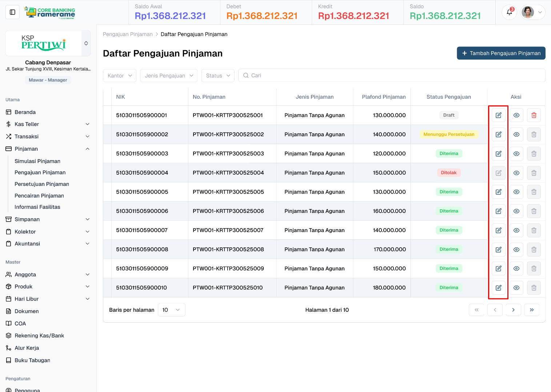551x392 pixels.
Task: Open the rows per halaman dropdown
Action: pos(171,310)
